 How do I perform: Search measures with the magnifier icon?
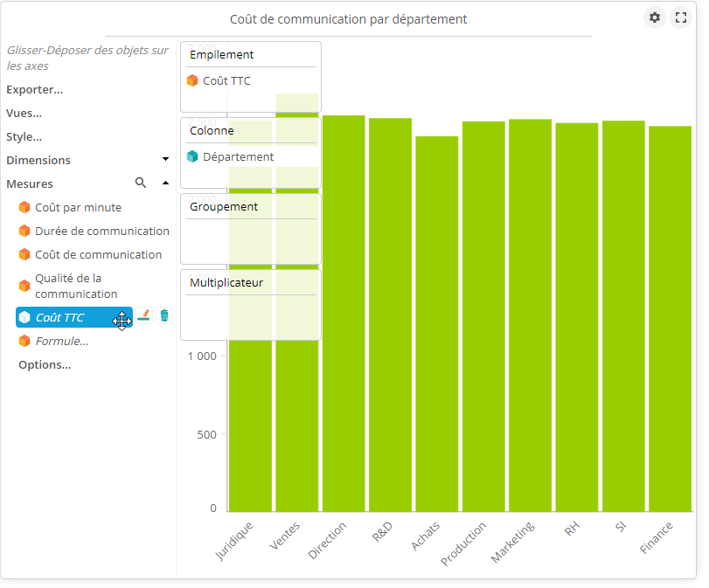141,183
